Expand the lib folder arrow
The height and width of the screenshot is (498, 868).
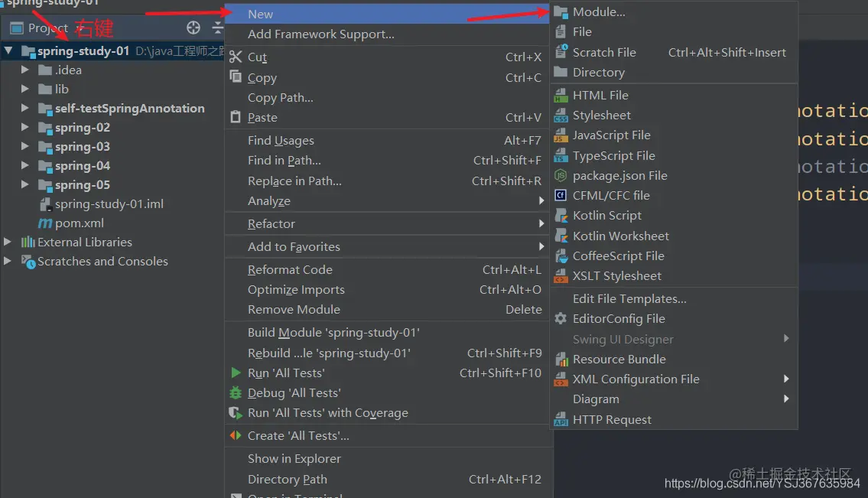click(x=25, y=89)
